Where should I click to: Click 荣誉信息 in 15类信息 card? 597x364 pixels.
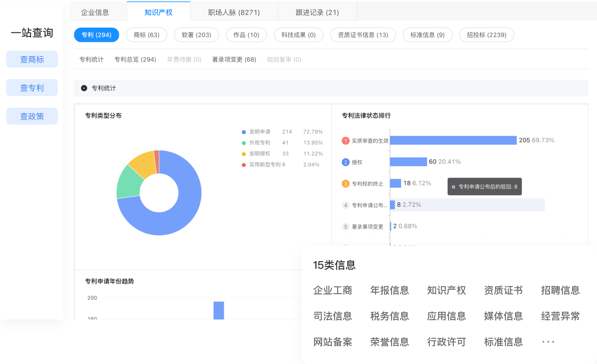click(390, 342)
